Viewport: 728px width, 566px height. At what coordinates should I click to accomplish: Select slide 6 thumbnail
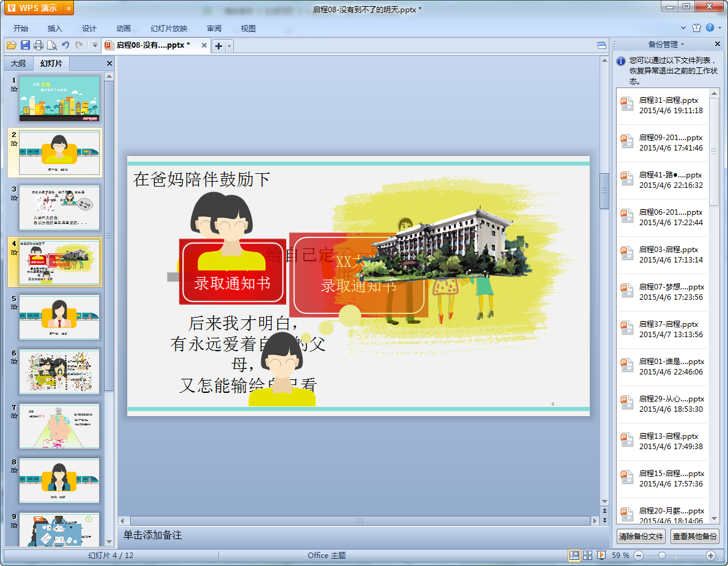[59, 371]
